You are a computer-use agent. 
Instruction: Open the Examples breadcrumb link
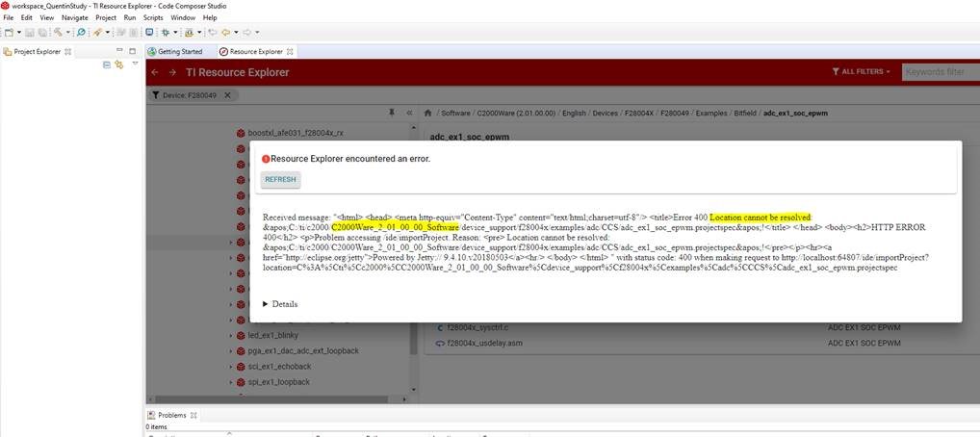pyautogui.click(x=711, y=114)
